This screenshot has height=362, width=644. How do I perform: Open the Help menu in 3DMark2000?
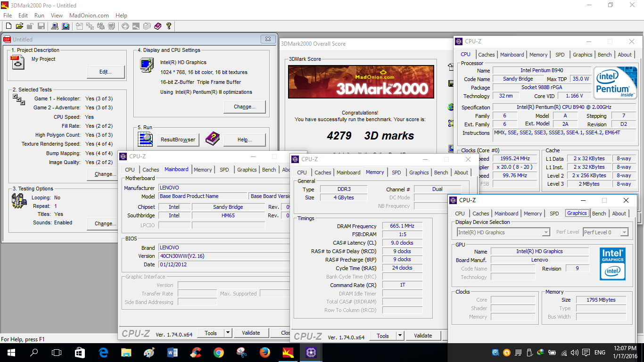pyautogui.click(x=121, y=16)
